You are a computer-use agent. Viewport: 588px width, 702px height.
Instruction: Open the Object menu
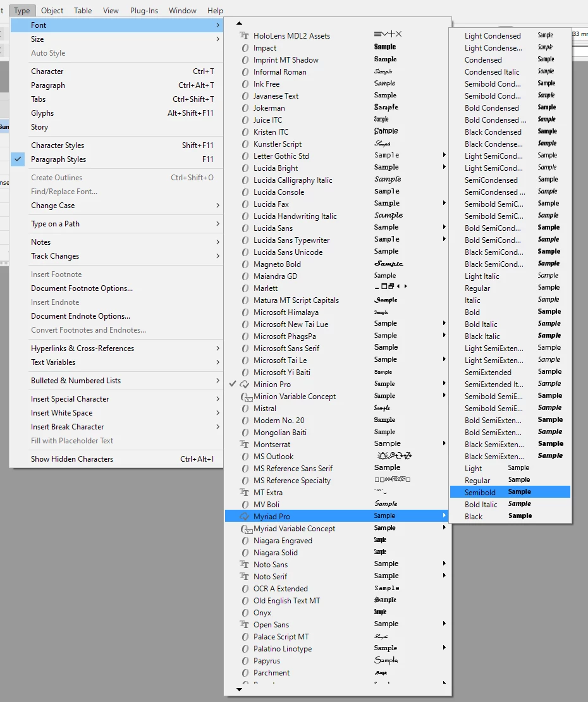pyautogui.click(x=52, y=10)
